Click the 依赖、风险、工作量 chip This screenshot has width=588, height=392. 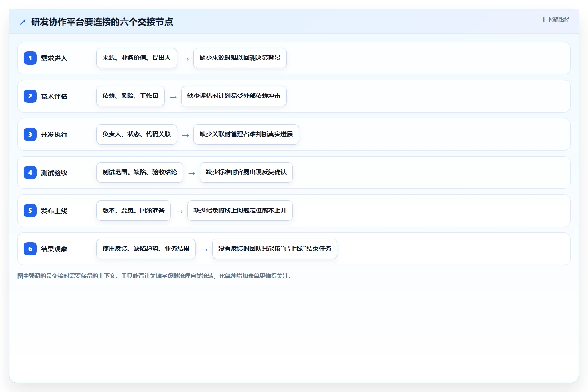click(x=130, y=96)
